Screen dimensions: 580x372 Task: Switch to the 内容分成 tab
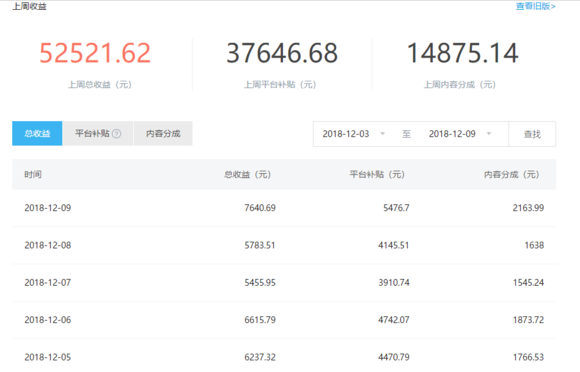tap(163, 133)
